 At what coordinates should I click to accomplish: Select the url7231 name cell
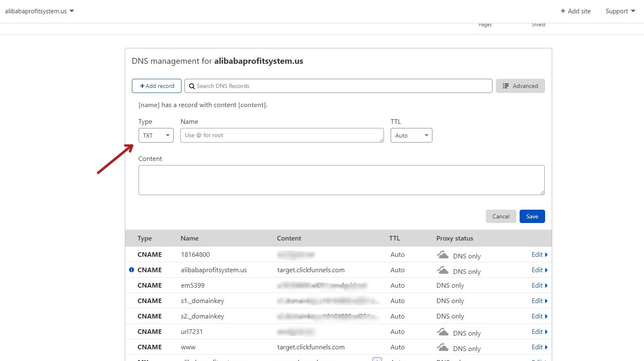click(192, 332)
